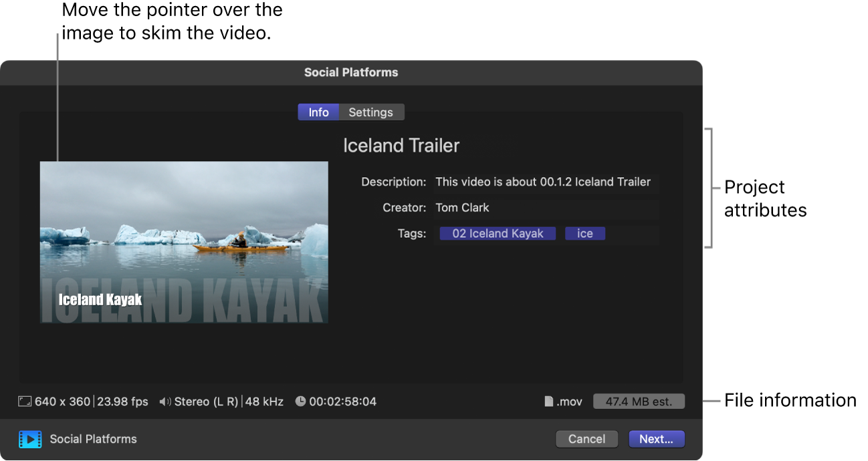This screenshot has width=868, height=461.
Task: Select the 02 Iceland Kayak tag
Action: pos(497,233)
